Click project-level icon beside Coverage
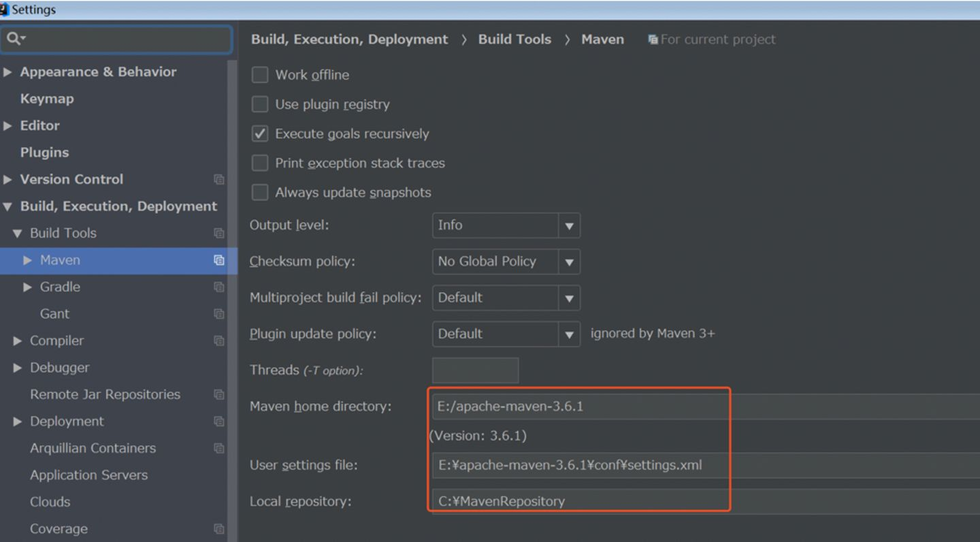This screenshot has width=980, height=542. [x=218, y=529]
